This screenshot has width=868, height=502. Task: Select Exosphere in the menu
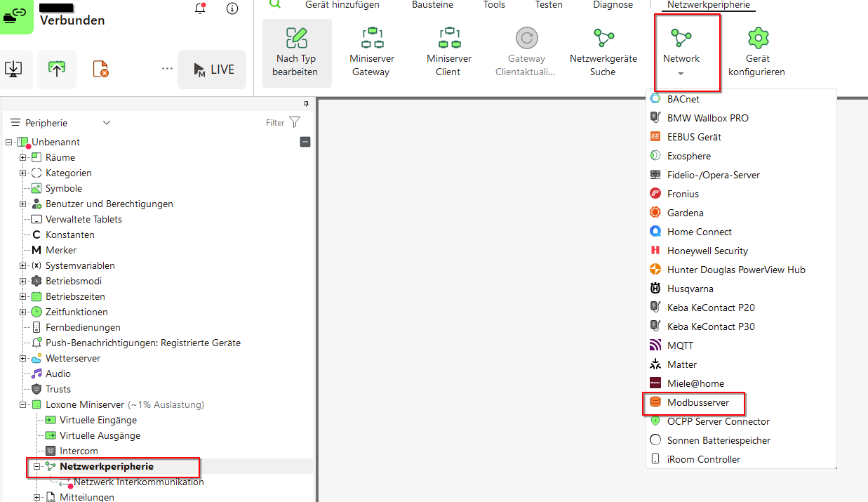pos(741,156)
